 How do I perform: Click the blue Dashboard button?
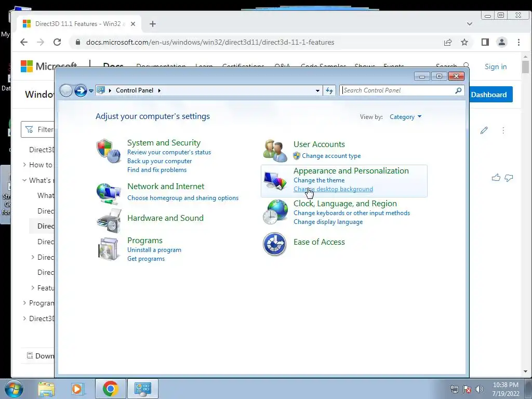[x=491, y=95]
